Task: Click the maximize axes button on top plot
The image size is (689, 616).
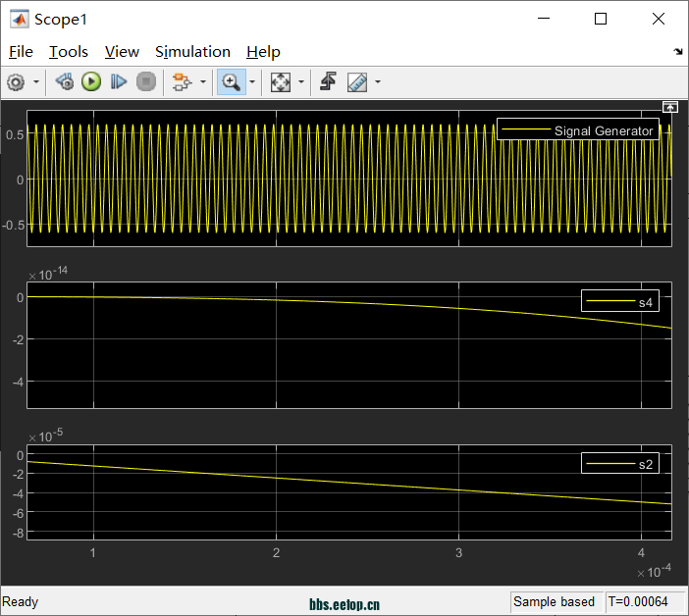Action: [670, 107]
